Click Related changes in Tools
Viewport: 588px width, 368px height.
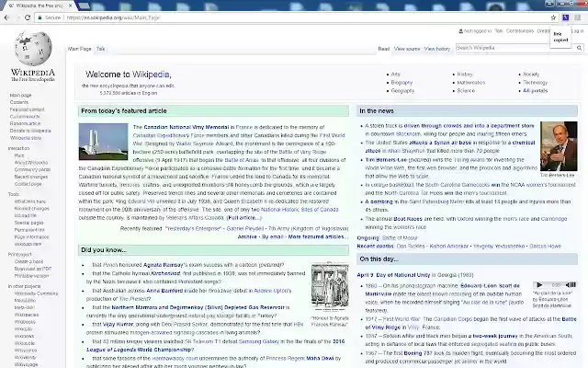coord(32,209)
